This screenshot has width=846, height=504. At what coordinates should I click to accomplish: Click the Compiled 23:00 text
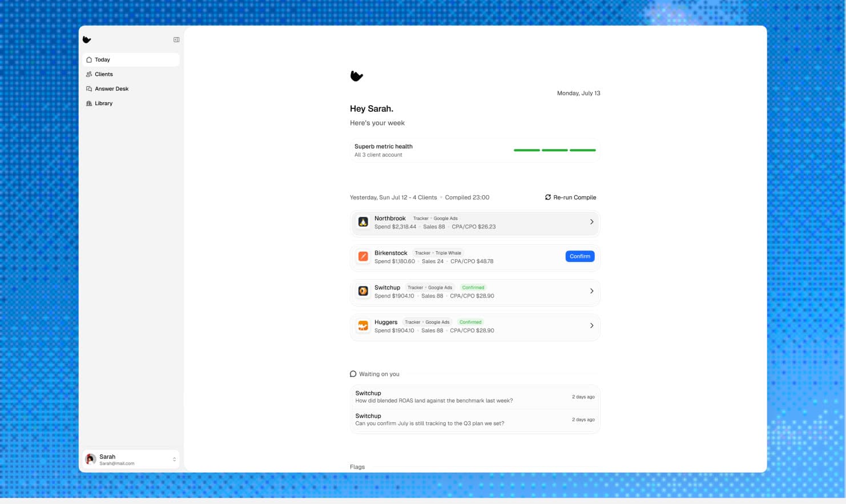click(467, 197)
